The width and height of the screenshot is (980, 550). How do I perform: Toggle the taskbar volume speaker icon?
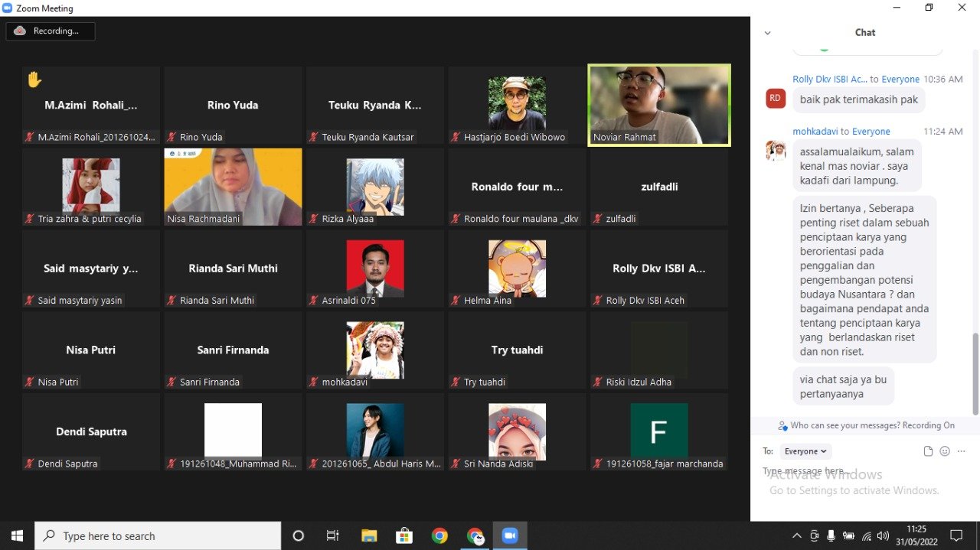883,535
